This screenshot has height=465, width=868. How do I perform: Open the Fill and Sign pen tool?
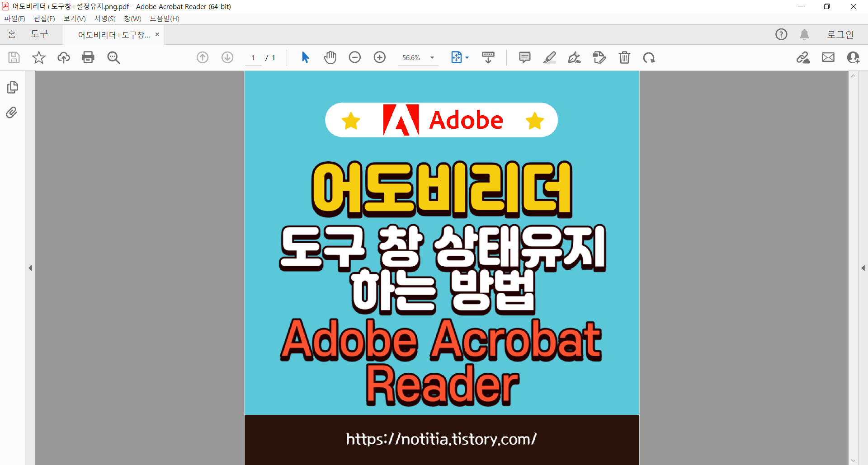574,57
